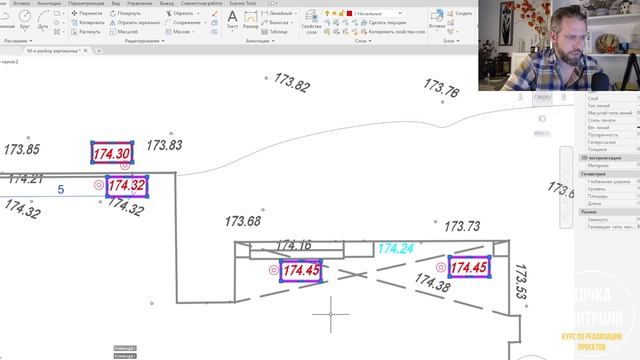Click the red layer color swatch
This screenshot has width=640, height=360.
point(349,13)
